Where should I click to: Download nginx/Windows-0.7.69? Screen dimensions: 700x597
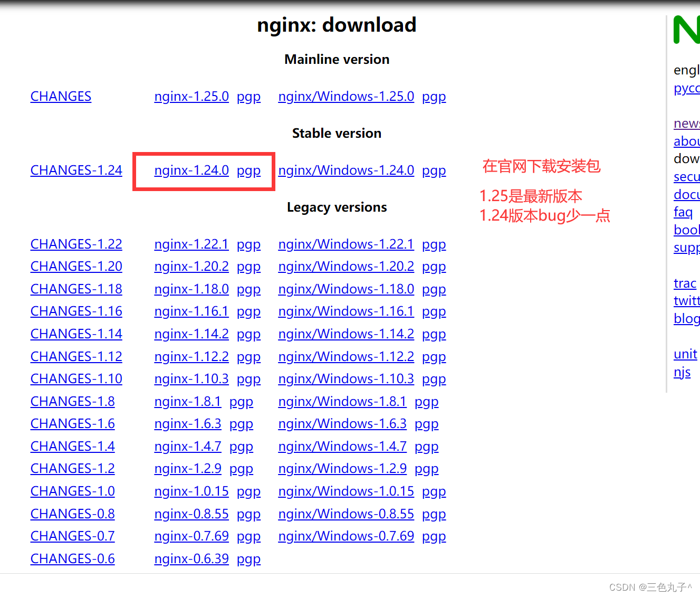[x=346, y=536]
